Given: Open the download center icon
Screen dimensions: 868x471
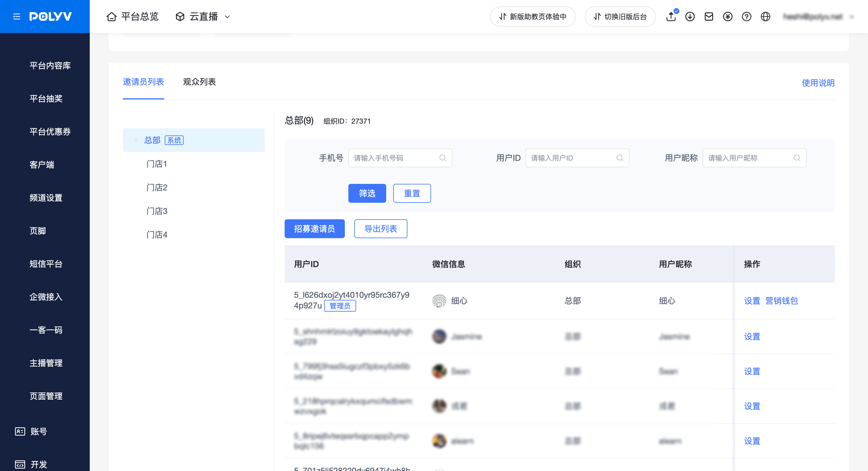Looking at the screenshot, I should (x=690, y=17).
